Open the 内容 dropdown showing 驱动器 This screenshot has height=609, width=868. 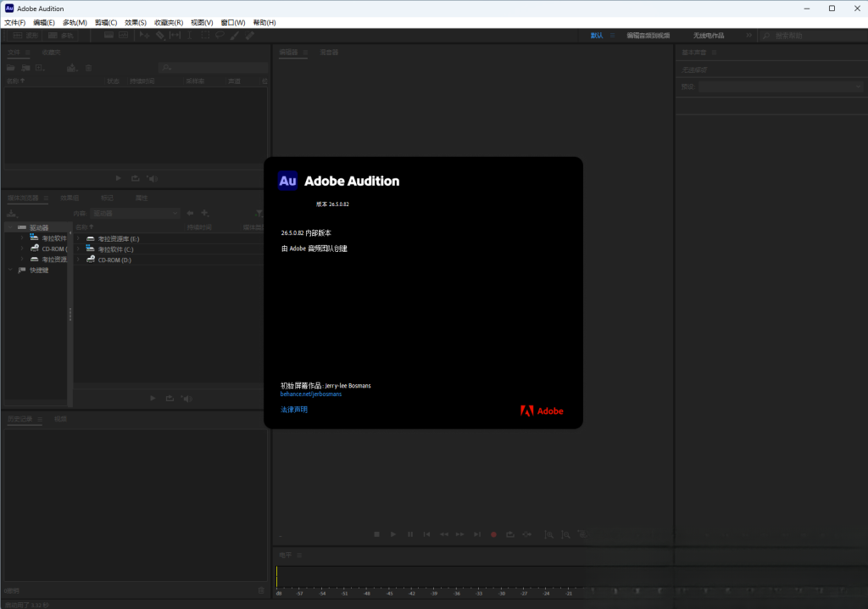click(135, 213)
